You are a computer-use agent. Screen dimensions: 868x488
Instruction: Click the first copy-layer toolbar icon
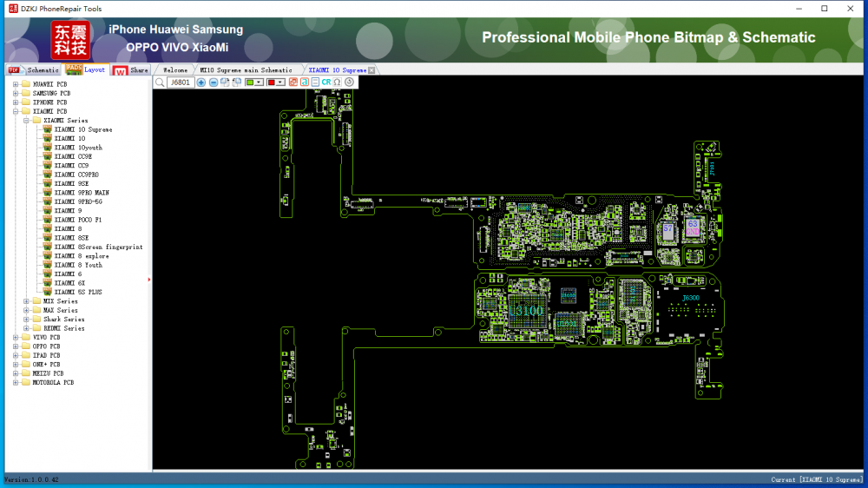click(225, 82)
